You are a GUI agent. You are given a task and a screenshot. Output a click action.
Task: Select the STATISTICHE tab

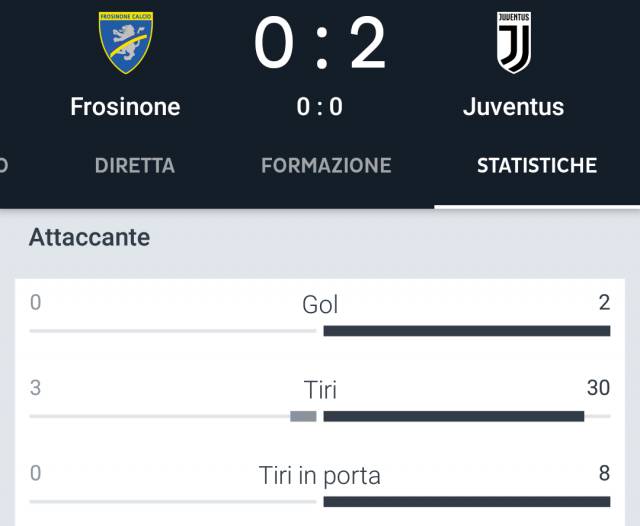[537, 166]
